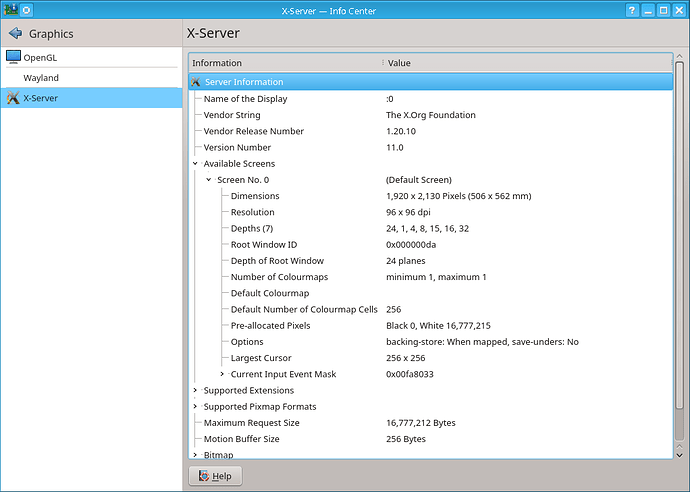Collapse the Screen No. 0 node

pos(209,180)
